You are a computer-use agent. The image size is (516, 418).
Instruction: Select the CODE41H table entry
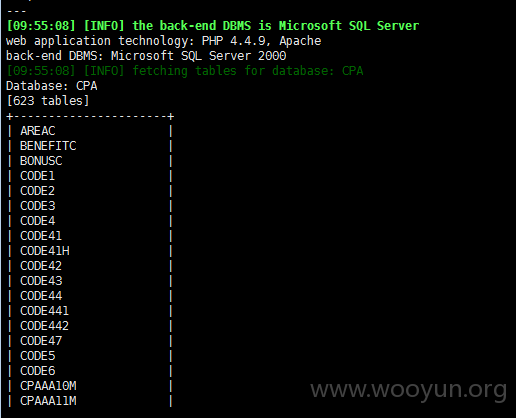[45, 251]
